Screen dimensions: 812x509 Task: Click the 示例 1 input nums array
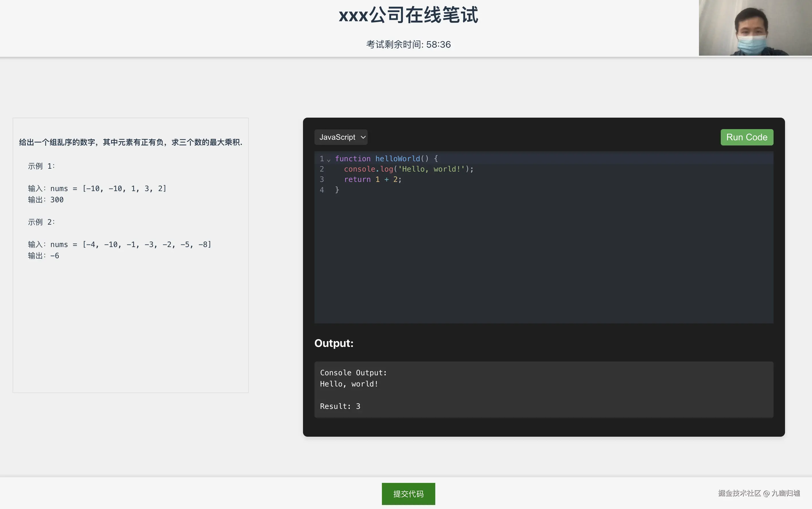point(125,189)
